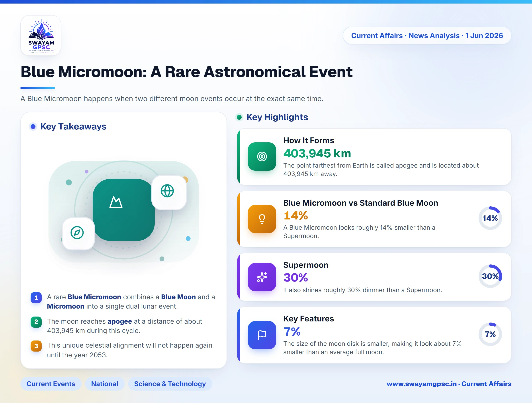Click the Supermoon card title

click(306, 265)
